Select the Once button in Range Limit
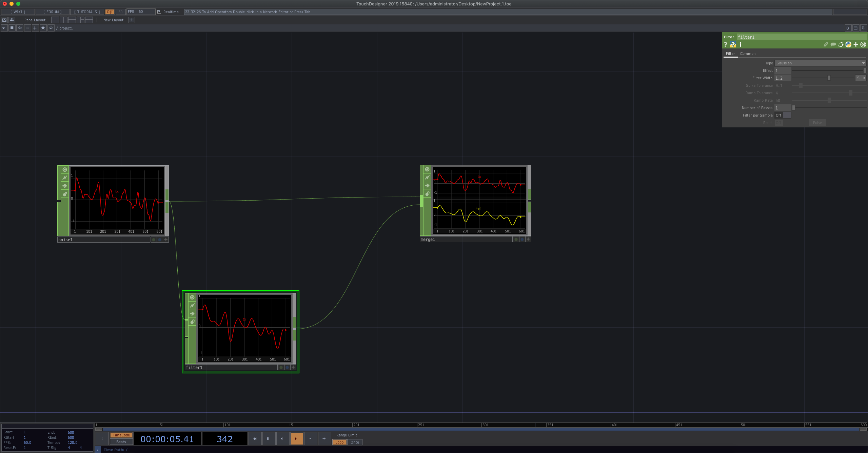The height and width of the screenshot is (453, 868). [x=355, y=442]
